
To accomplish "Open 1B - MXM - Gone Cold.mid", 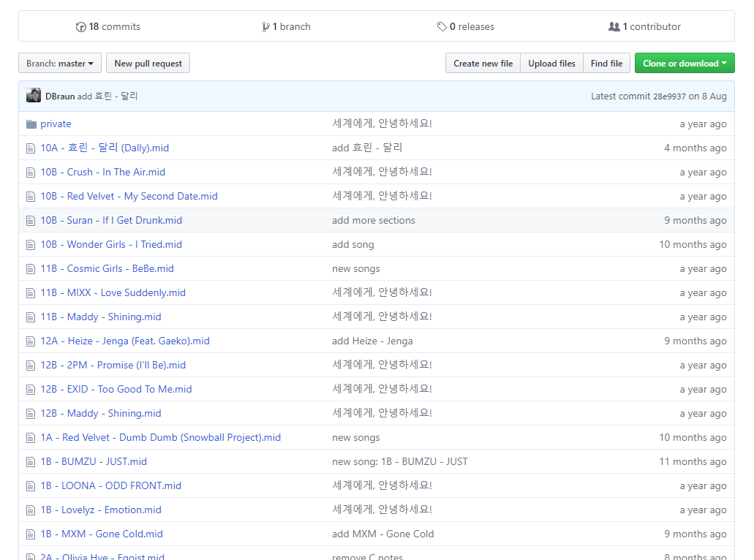I will click(x=102, y=534).
